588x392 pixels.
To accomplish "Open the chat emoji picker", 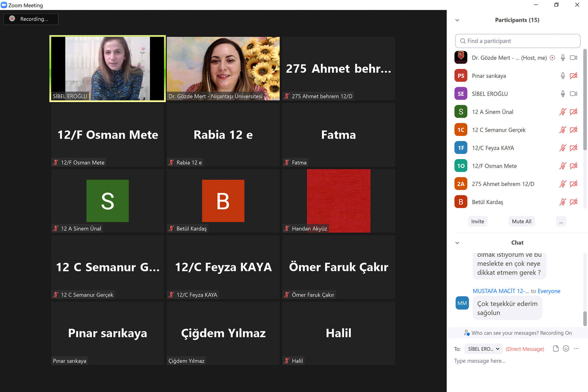I will (566, 349).
